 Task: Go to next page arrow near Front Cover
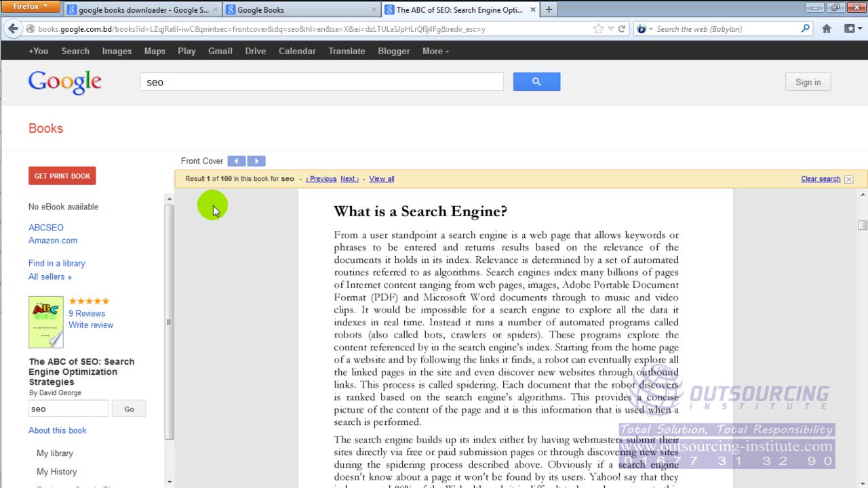point(256,161)
